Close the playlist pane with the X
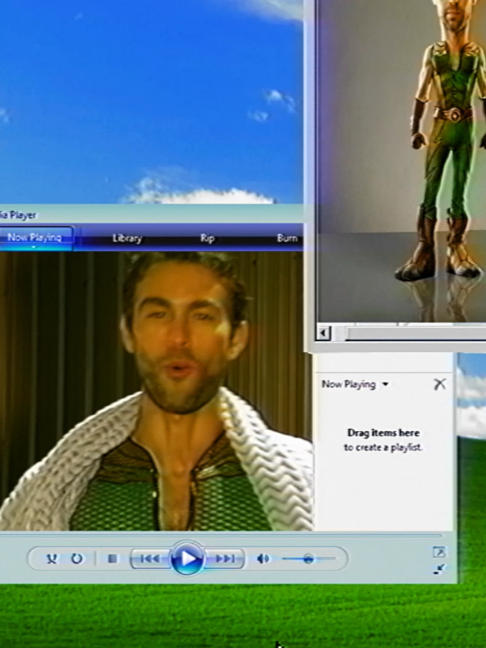 [440, 384]
